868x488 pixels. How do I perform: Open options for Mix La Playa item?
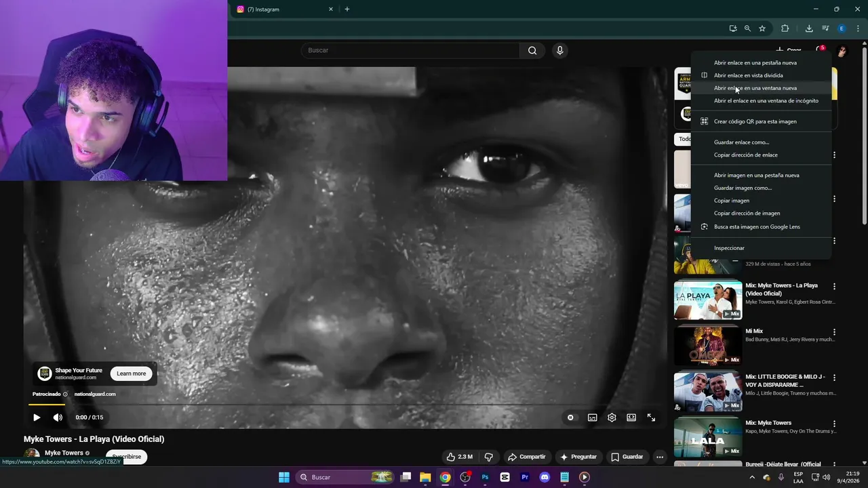(x=835, y=286)
